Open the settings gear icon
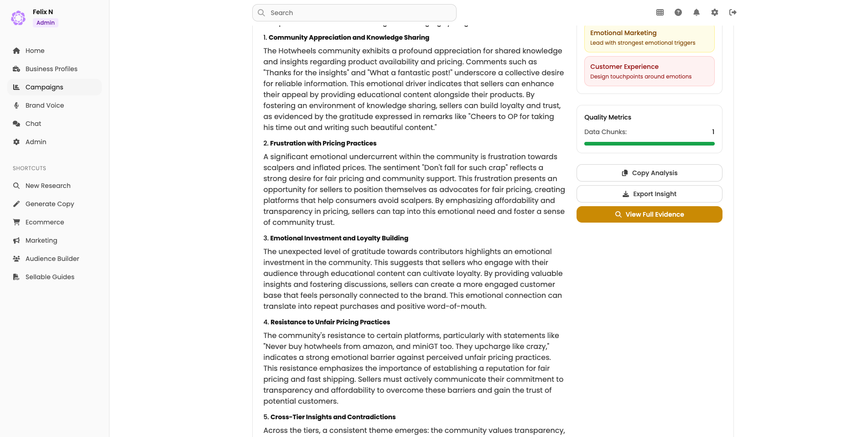 (715, 12)
